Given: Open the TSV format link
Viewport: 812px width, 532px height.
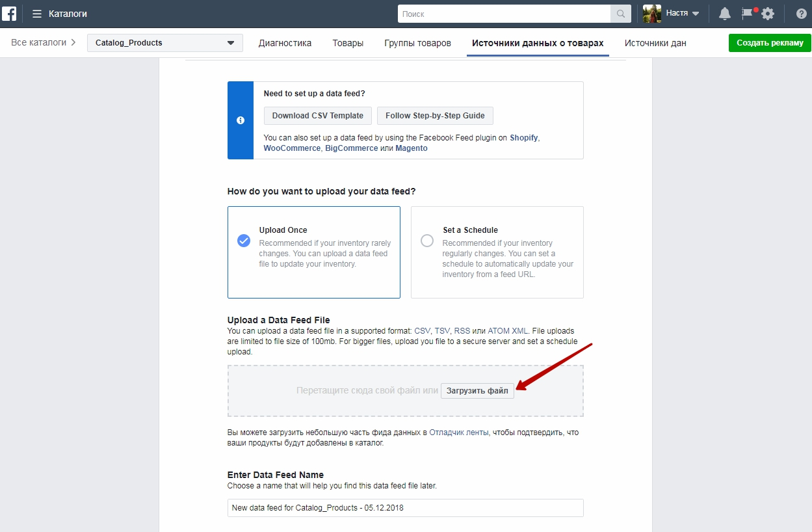Looking at the screenshot, I should (442, 331).
